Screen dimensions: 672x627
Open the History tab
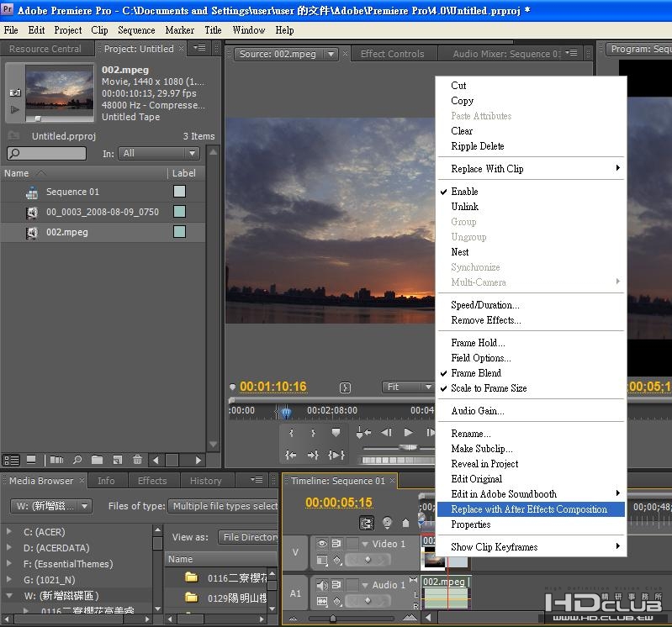[x=206, y=481]
